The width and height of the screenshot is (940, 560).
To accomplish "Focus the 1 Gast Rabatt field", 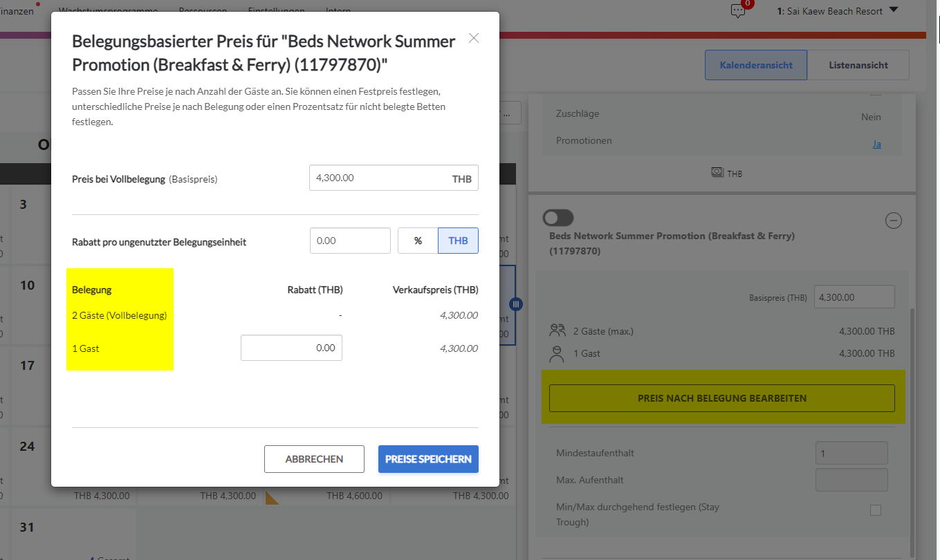I will pos(291,348).
